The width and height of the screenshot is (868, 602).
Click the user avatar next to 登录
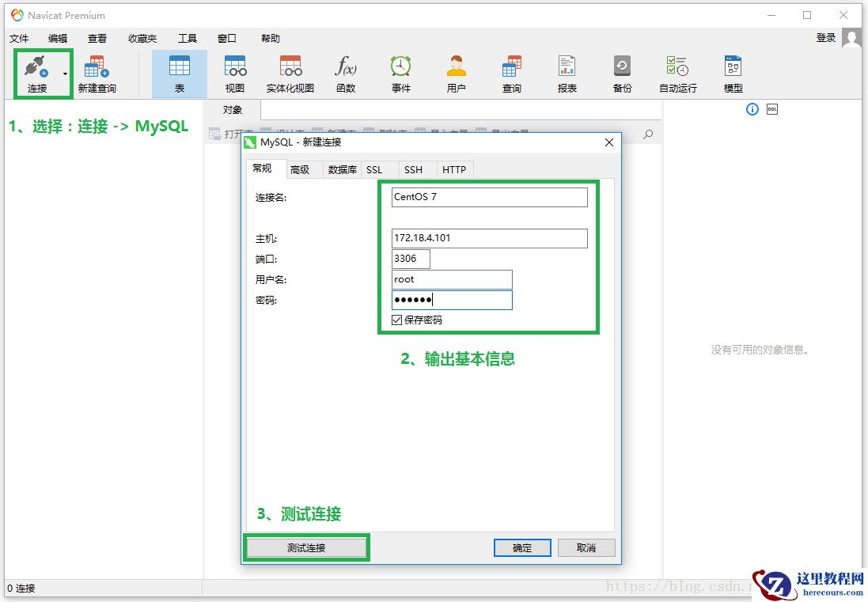pyautogui.click(x=851, y=38)
